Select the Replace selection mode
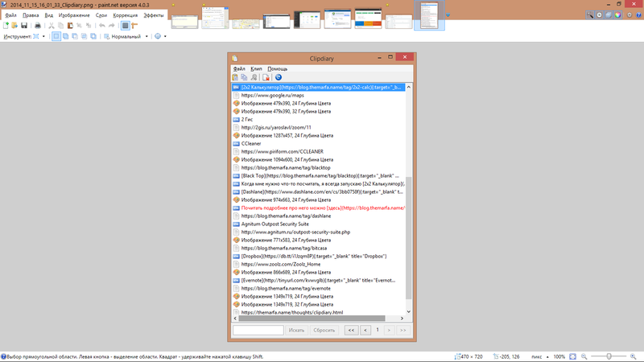The image size is (644, 362). pos(56,36)
